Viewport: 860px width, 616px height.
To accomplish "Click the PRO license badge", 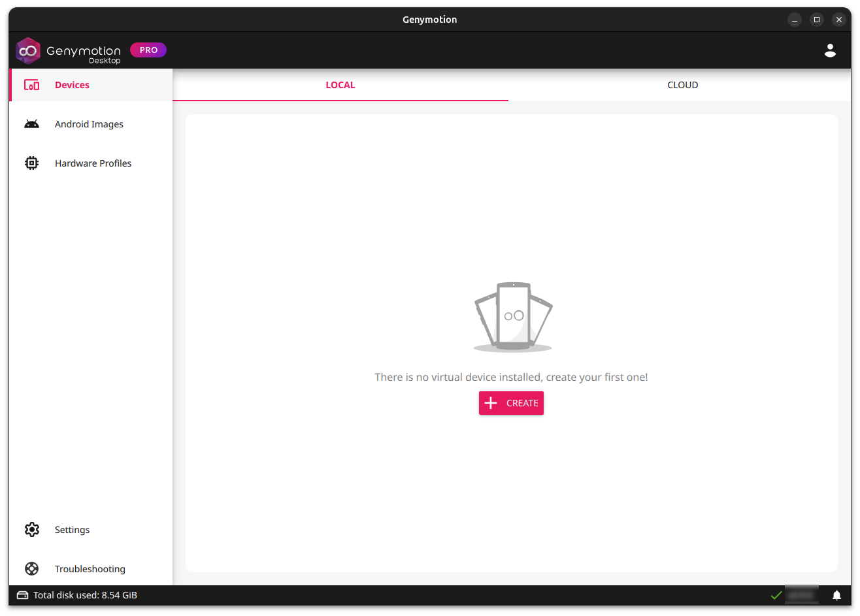I will click(x=148, y=50).
